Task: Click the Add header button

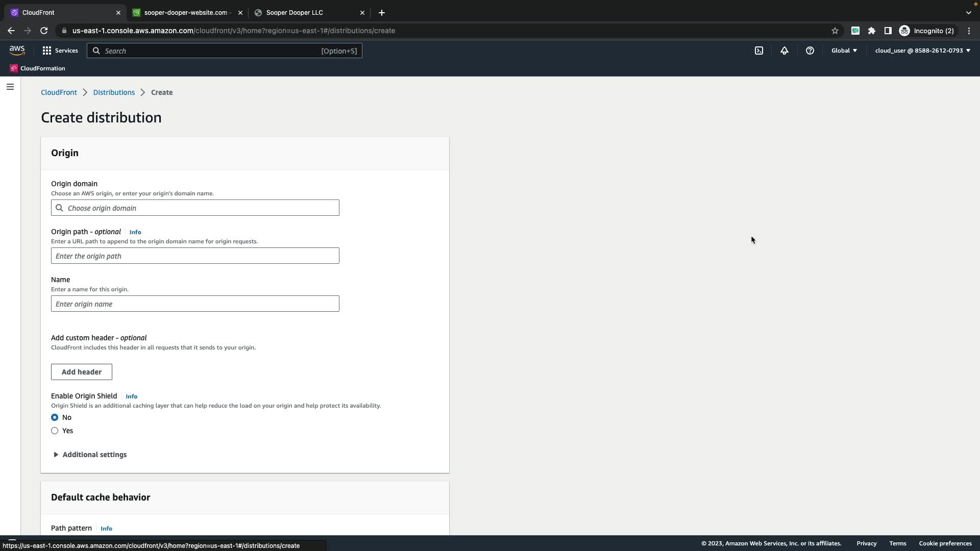Action: tap(82, 372)
